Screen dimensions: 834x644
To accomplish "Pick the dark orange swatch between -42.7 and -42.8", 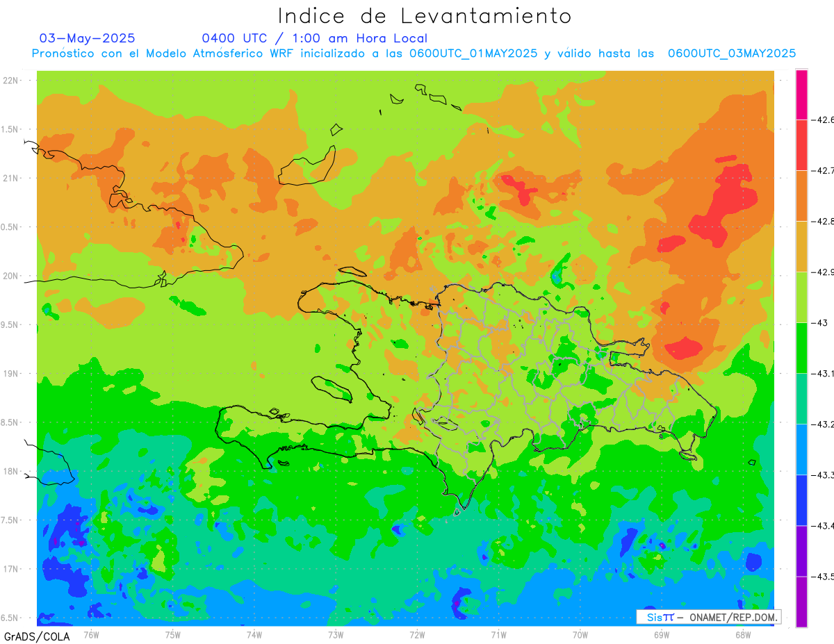I will click(801, 196).
